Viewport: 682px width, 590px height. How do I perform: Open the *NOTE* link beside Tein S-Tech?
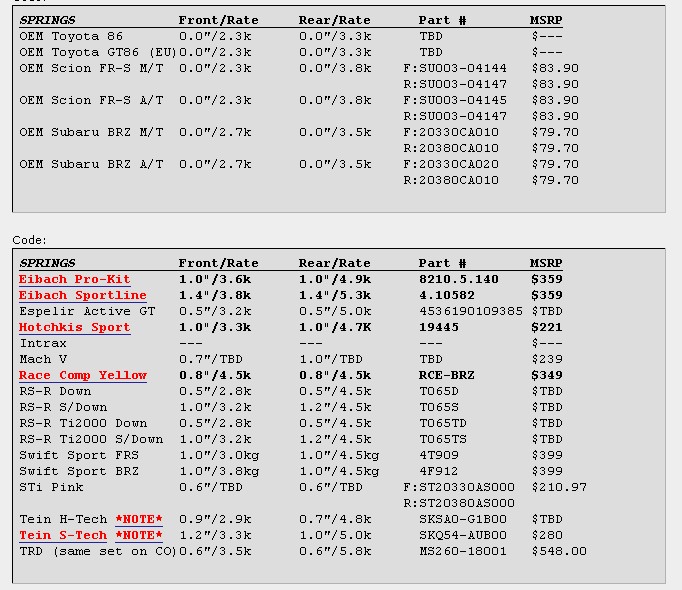point(139,536)
